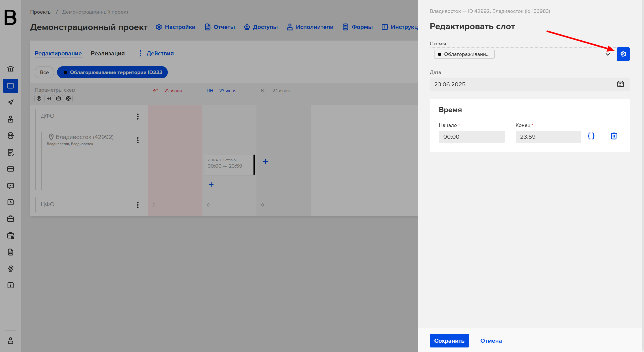644x352 pixels.
Task: Open the Отчеты project section
Action: point(220,27)
